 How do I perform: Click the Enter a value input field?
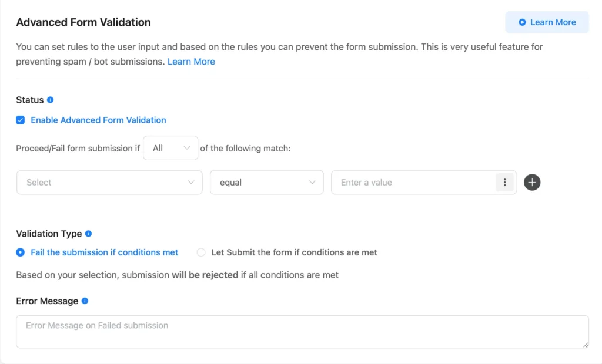[406, 182]
